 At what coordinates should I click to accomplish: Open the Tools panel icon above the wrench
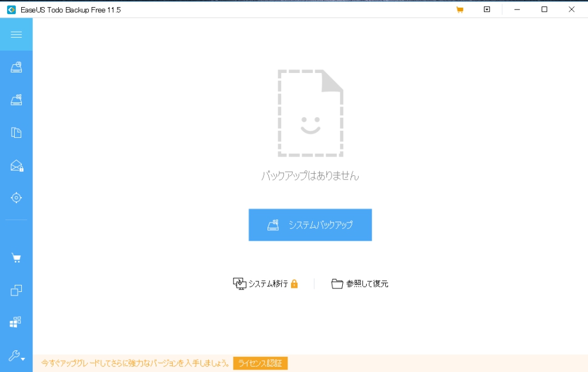click(16, 322)
